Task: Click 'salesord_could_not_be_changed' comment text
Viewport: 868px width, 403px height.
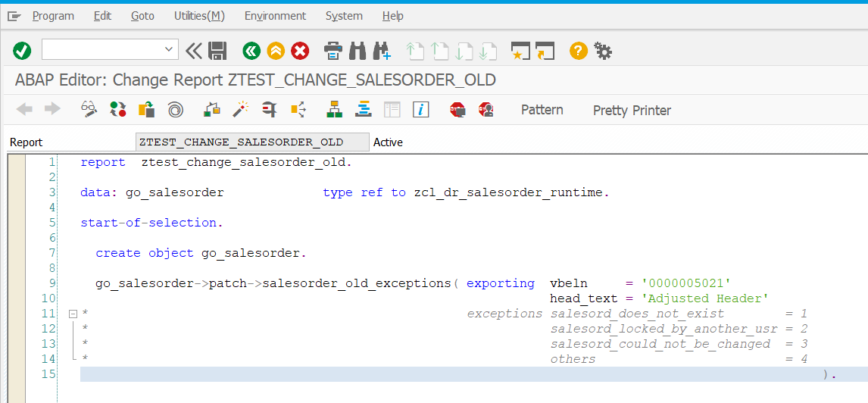Action: [x=660, y=344]
